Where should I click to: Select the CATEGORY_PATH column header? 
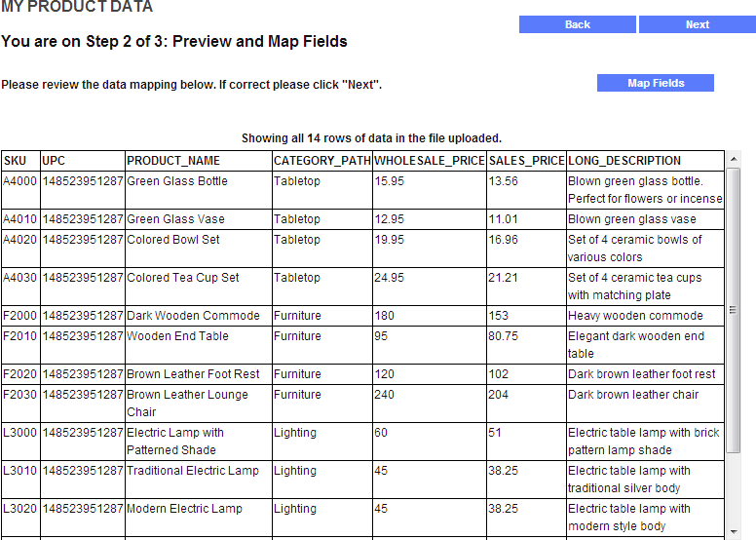322,161
